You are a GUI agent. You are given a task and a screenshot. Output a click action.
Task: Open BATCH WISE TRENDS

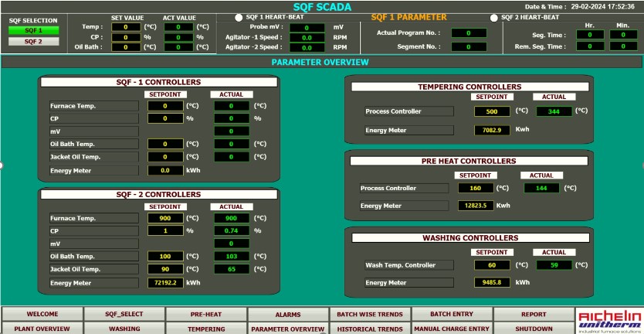click(369, 315)
